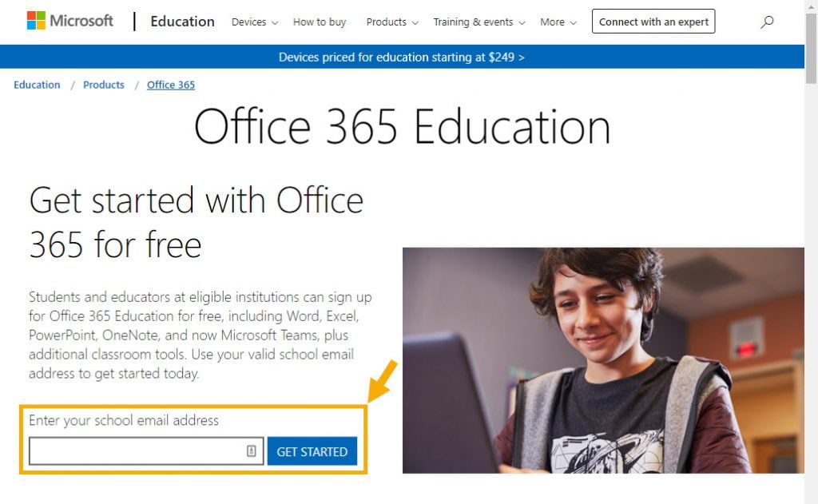Screen dimensions: 818x504
Task: Follow the Education breadcrumb link
Action: (37, 85)
